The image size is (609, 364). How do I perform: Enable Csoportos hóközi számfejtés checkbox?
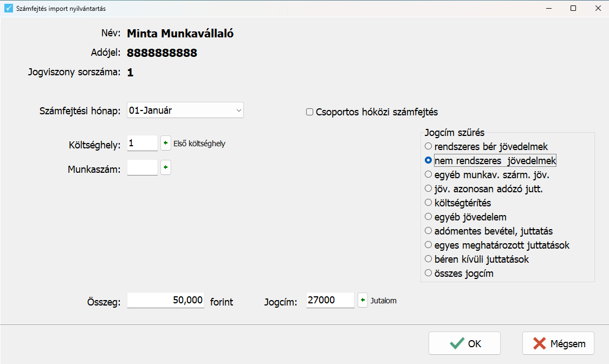(x=310, y=112)
